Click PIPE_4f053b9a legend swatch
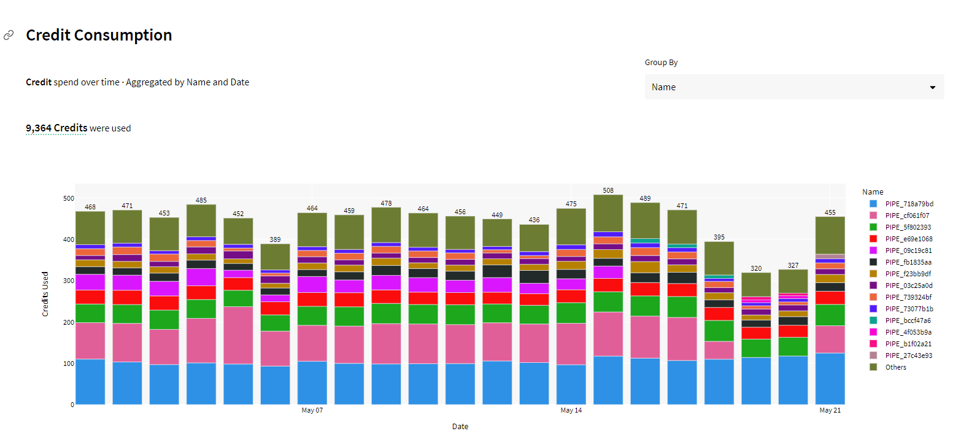Screen dimensions: 980x439 pos(873,332)
